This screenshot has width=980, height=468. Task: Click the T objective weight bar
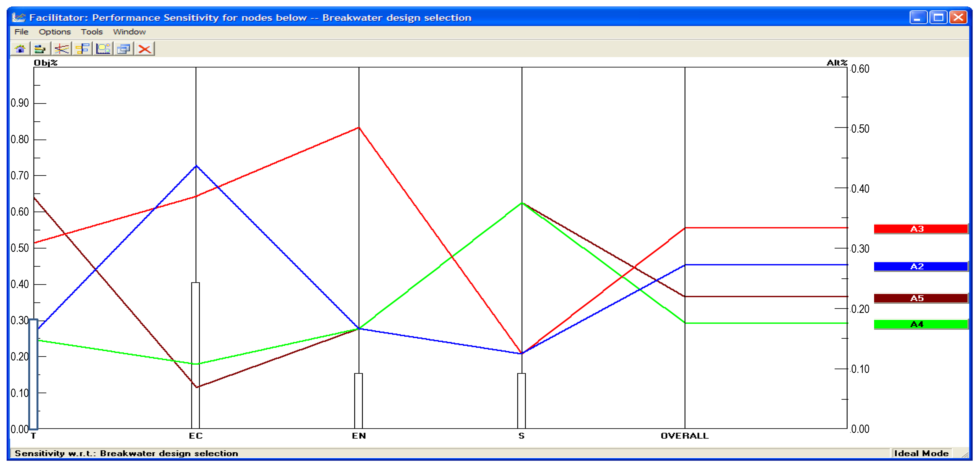pos(33,375)
